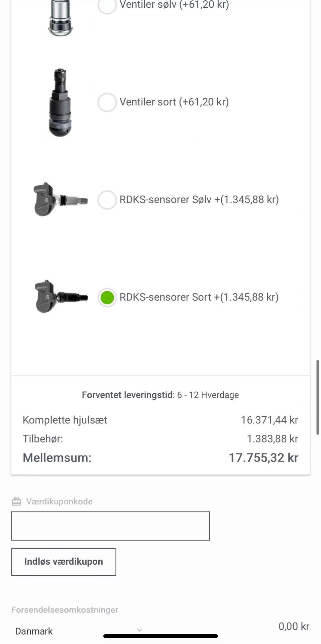Click the gift voucher icon
This screenshot has width=321, height=644.
point(16,501)
